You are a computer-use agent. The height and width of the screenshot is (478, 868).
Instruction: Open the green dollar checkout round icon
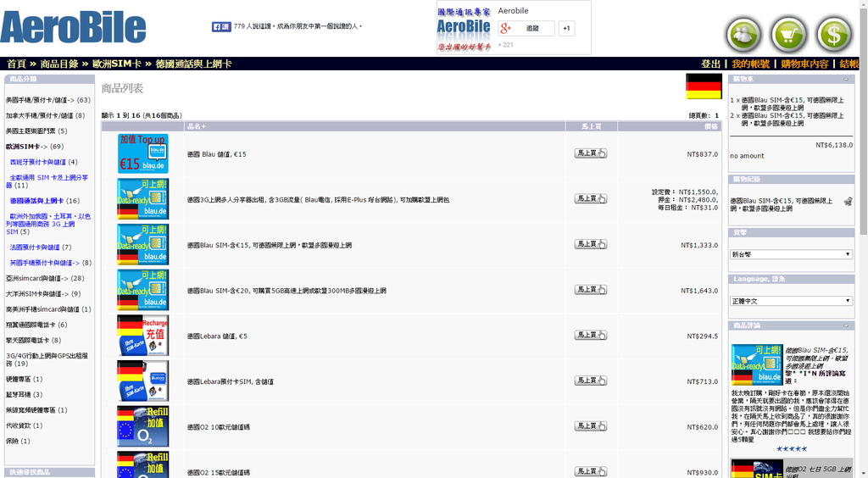(x=834, y=34)
